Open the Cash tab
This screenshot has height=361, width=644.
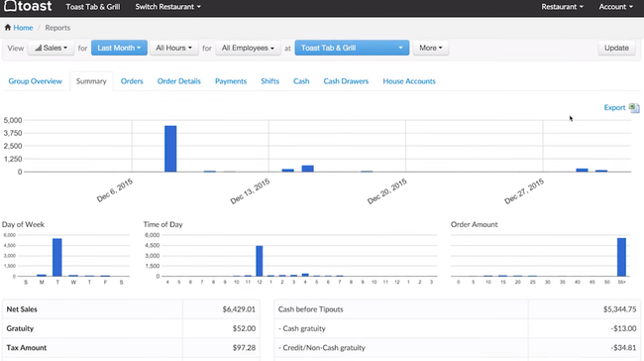(x=301, y=81)
